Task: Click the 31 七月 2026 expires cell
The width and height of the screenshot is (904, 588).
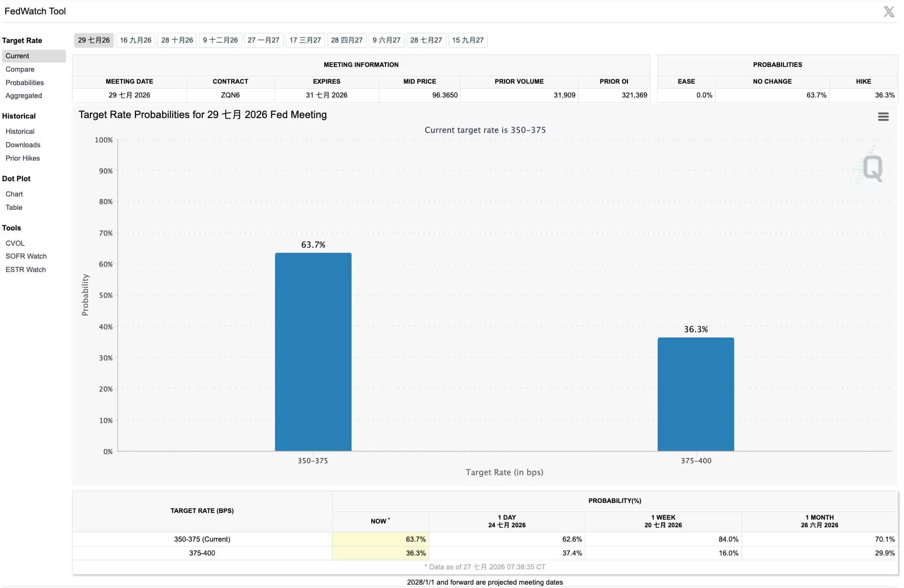Action: (x=327, y=95)
